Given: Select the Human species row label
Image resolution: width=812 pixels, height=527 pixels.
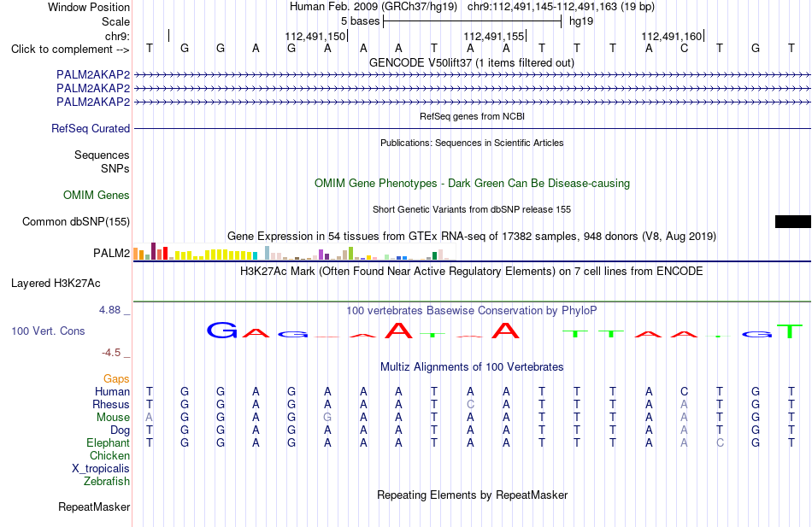Looking at the screenshot, I should (112, 391).
